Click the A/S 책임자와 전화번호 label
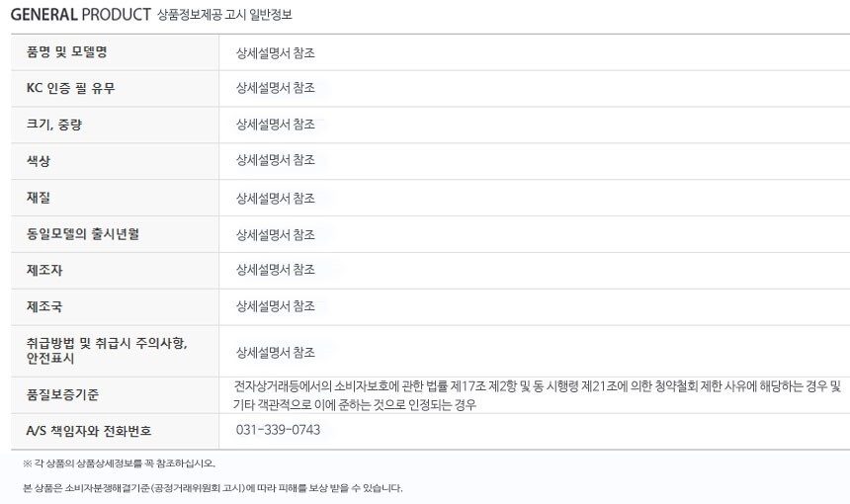 point(89,431)
